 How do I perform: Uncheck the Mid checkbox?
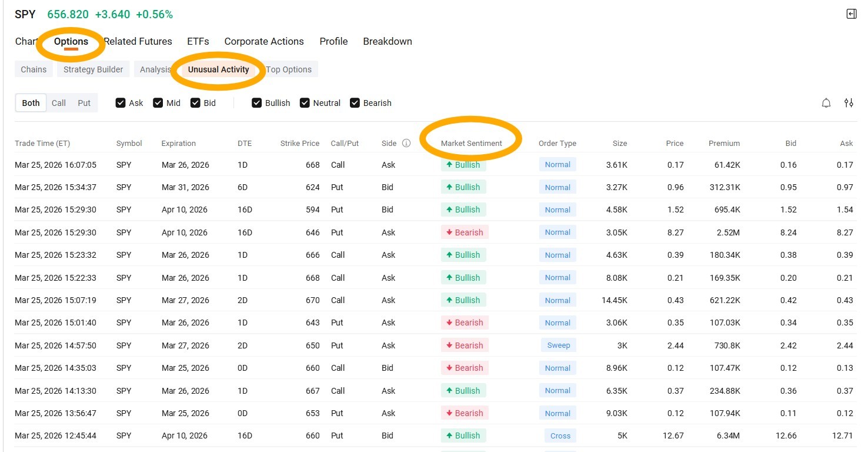pyautogui.click(x=158, y=103)
